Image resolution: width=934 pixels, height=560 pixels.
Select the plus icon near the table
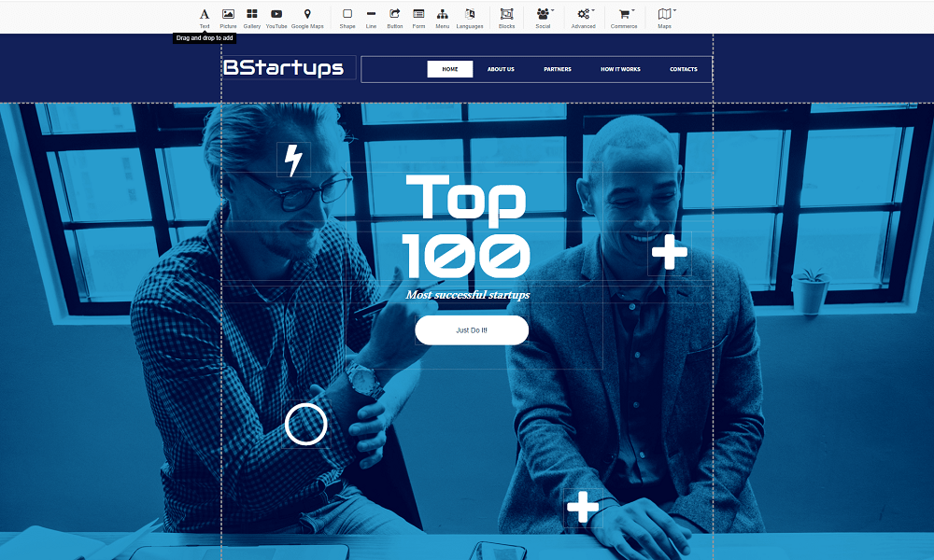click(583, 507)
